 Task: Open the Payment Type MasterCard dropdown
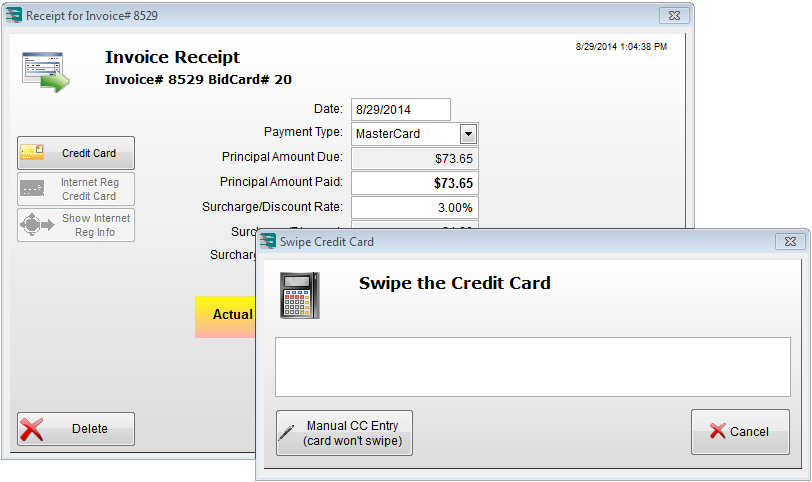click(x=467, y=134)
